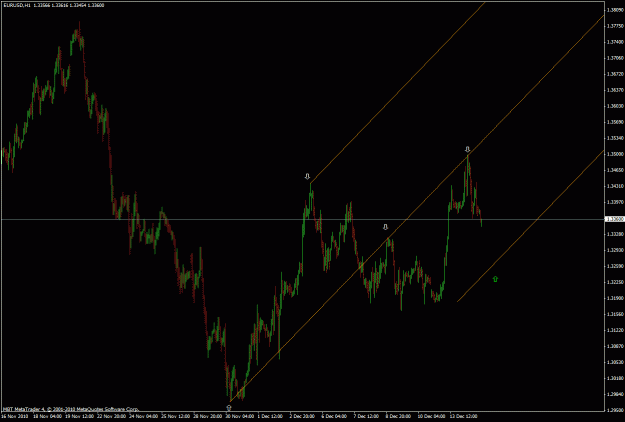Click the 1.34650 price scale label
The width and height of the screenshot is (625, 422).
click(x=615, y=170)
